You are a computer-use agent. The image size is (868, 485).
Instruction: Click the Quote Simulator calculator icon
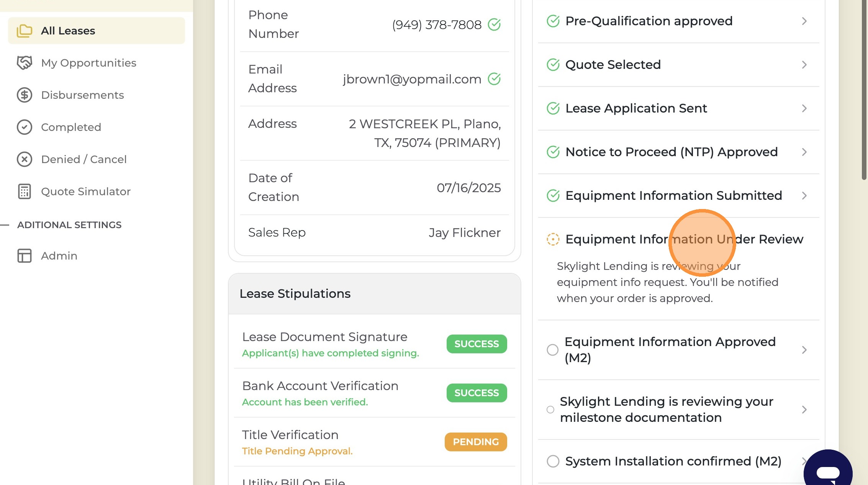[x=25, y=191]
